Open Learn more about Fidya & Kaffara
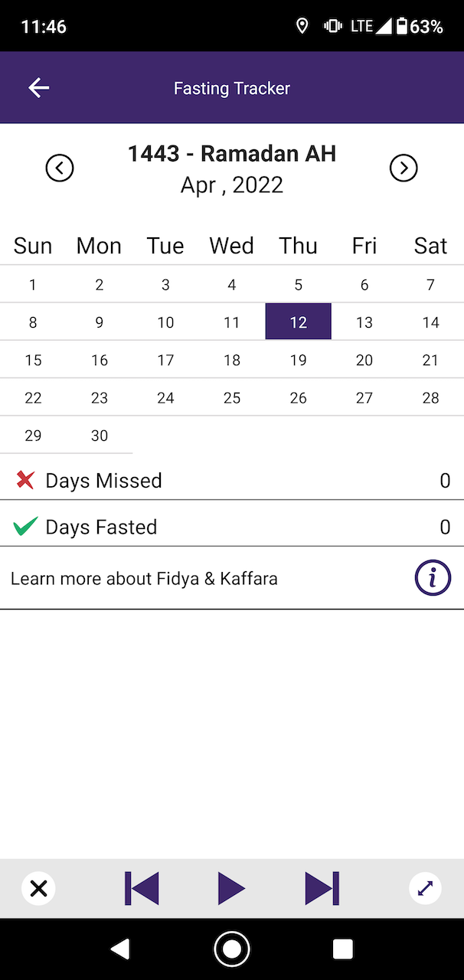The height and width of the screenshot is (980, 464). (145, 579)
